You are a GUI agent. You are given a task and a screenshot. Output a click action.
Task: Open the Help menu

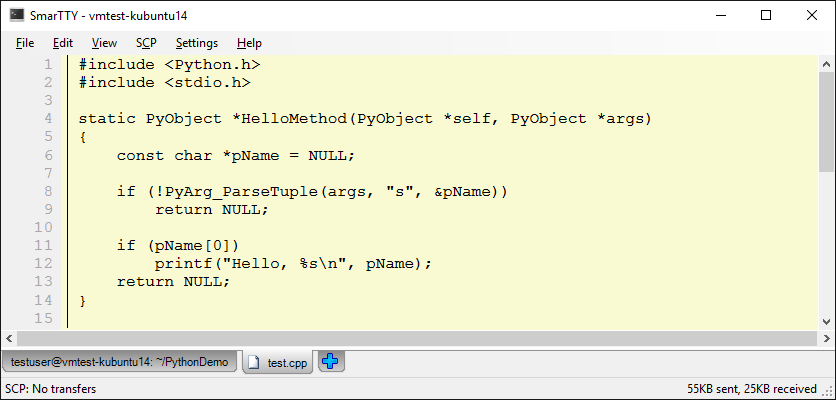tap(249, 43)
